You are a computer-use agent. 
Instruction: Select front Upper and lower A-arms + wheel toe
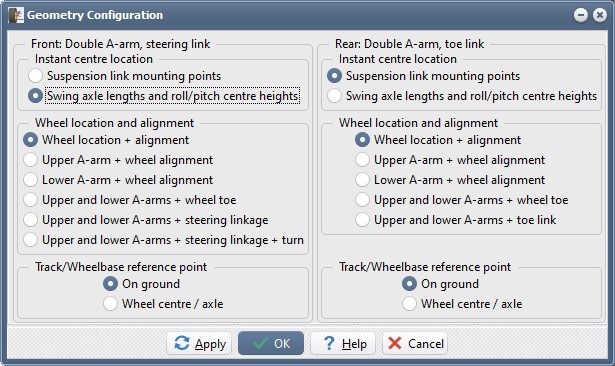[x=130, y=200]
